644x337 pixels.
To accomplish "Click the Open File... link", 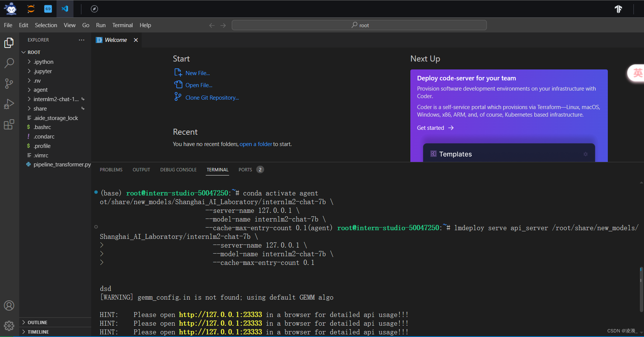I will click(199, 85).
